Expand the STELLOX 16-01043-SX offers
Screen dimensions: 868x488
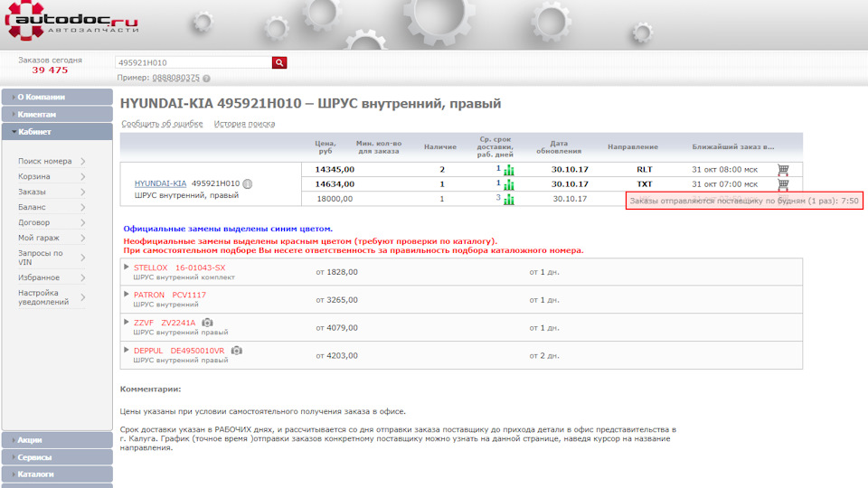127,267
